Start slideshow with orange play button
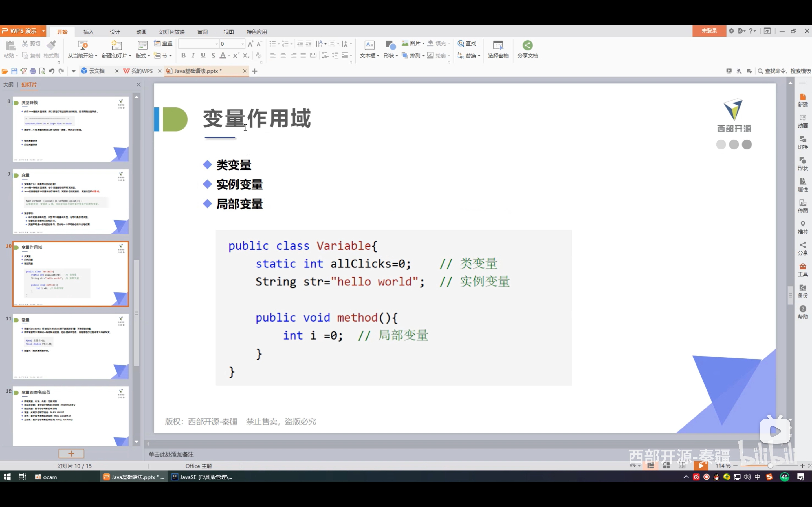 coord(701,465)
